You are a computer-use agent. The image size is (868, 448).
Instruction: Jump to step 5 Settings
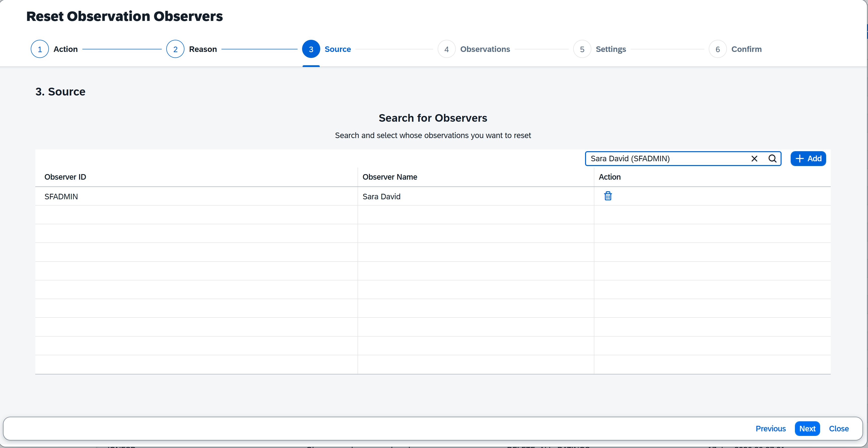pyautogui.click(x=582, y=49)
